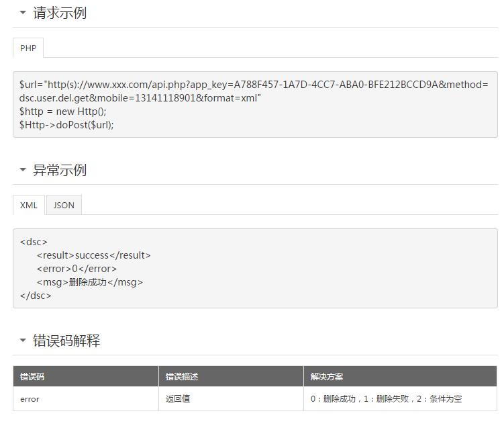
Task: Click the 异常示例 heading text
Action: (60, 170)
